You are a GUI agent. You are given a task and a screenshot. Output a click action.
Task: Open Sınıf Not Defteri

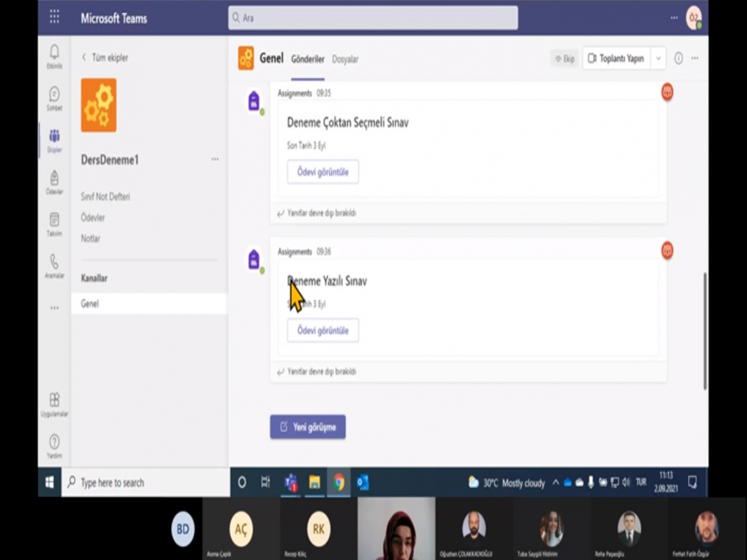tap(105, 197)
